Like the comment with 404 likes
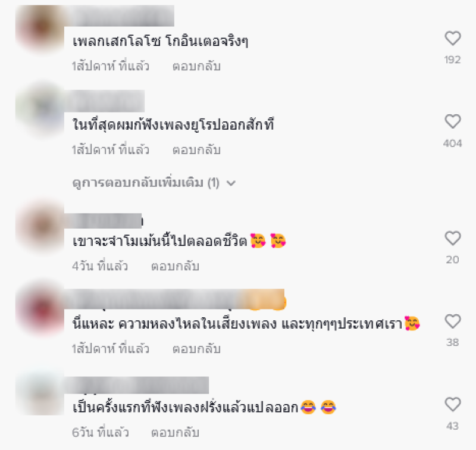Image resolution: width=476 pixels, height=450 pixels. click(x=453, y=122)
